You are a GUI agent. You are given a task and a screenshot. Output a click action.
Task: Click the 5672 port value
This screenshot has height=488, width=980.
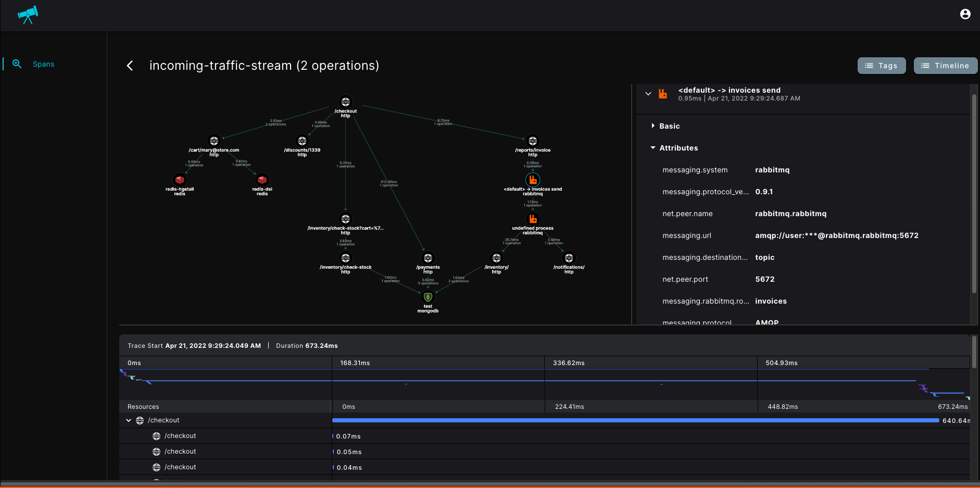(x=765, y=279)
